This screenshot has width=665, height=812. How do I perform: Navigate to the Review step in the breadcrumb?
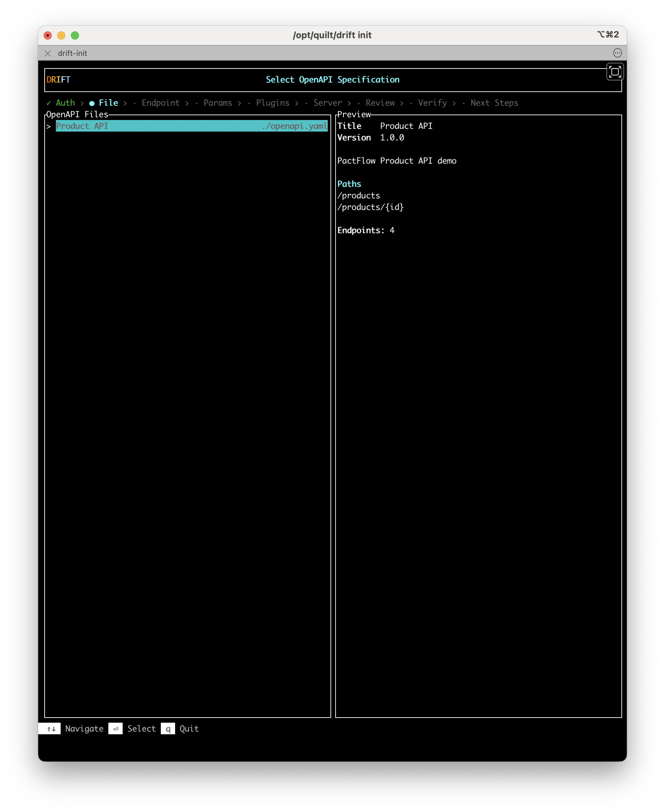(381, 103)
